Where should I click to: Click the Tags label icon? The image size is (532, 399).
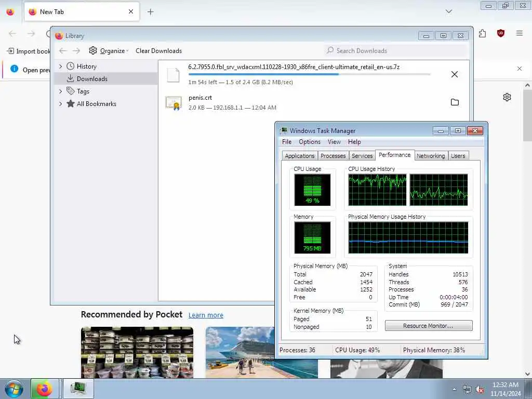point(70,91)
